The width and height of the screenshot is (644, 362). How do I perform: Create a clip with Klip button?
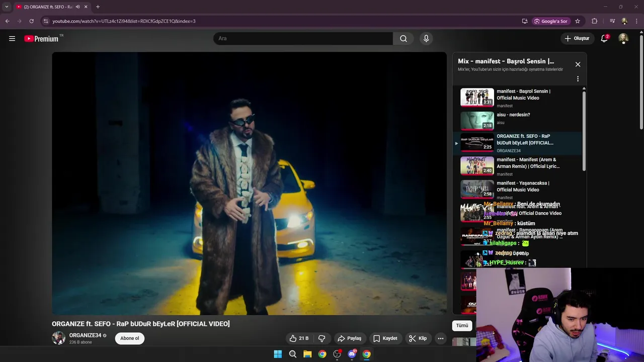(x=418, y=338)
